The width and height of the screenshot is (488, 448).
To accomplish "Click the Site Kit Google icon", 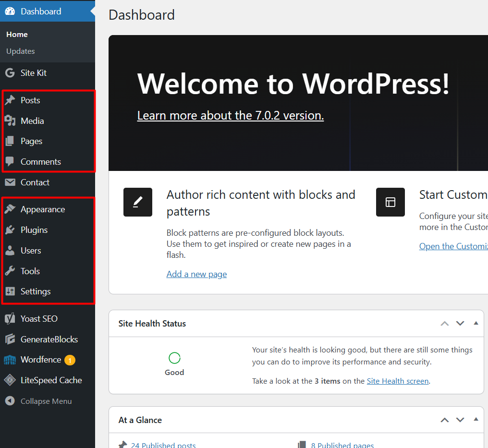I will tap(10, 73).
